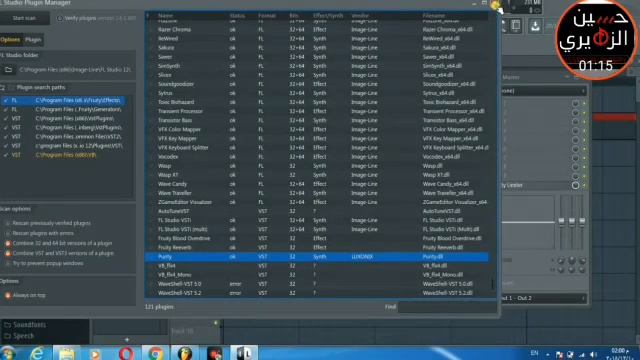Screen dimensions: 640x360
Task: Select the Purity plugin row
Action: [x=317, y=257]
